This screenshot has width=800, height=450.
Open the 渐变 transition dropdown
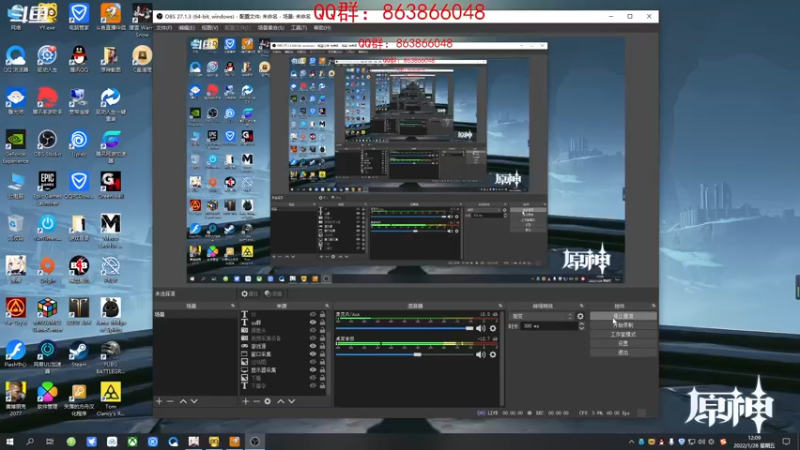541,316
